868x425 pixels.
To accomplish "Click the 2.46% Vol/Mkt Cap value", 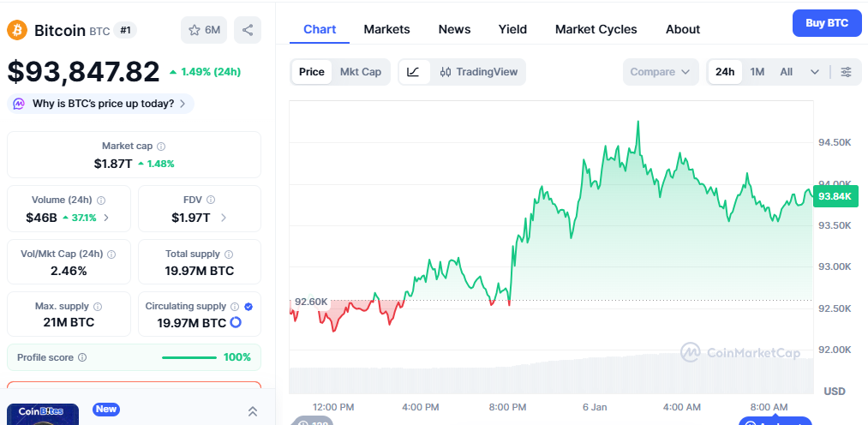I will pos(69,271).
